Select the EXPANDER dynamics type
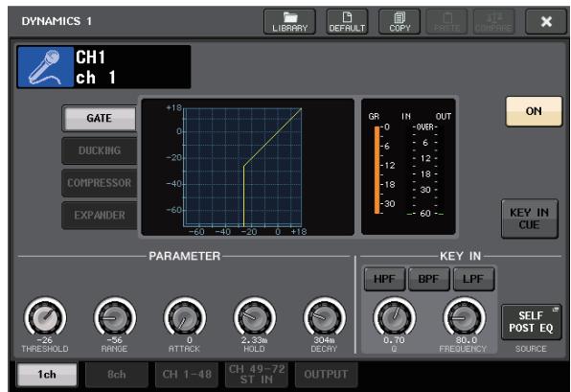 [99, 215]
